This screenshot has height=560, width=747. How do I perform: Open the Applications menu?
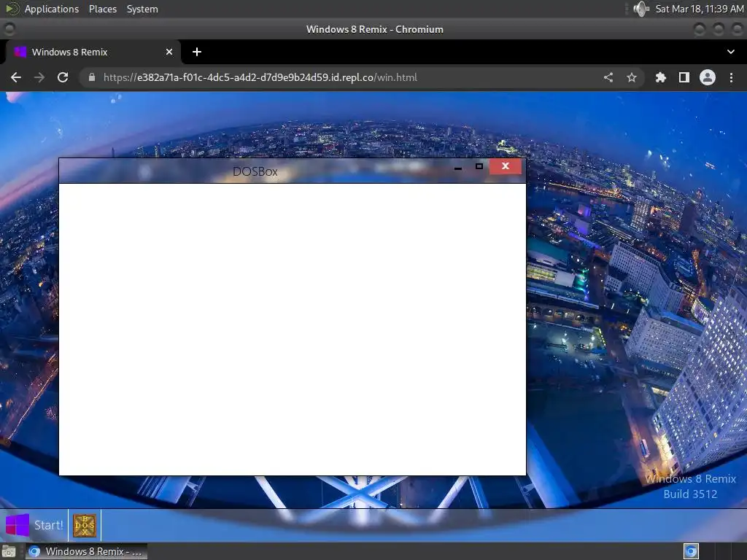pos(52,9)
